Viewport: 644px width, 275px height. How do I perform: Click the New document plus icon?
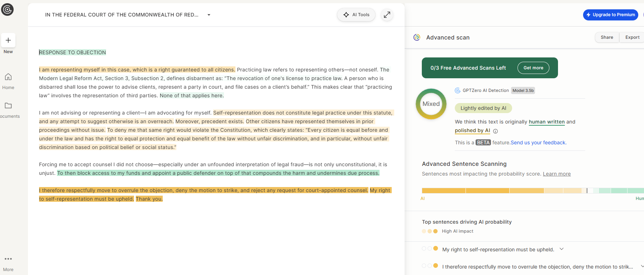pos(8,40)
